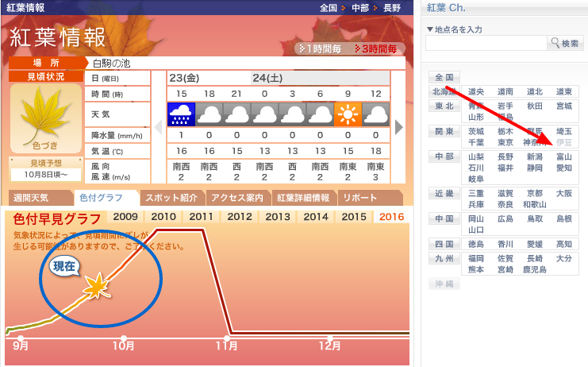This screenshot has height=367, width=588.
Task: Click the 中部 breadcrumb link
Action: click(360, 8)
